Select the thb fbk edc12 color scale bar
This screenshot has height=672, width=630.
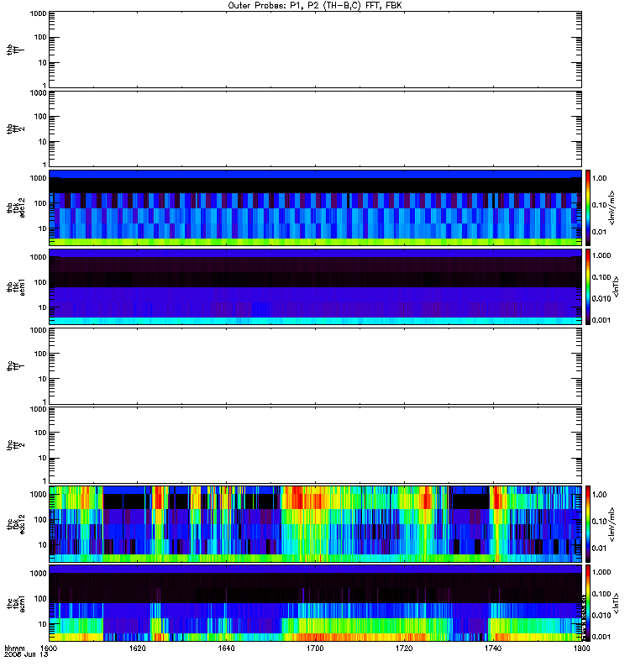[588, 207]
